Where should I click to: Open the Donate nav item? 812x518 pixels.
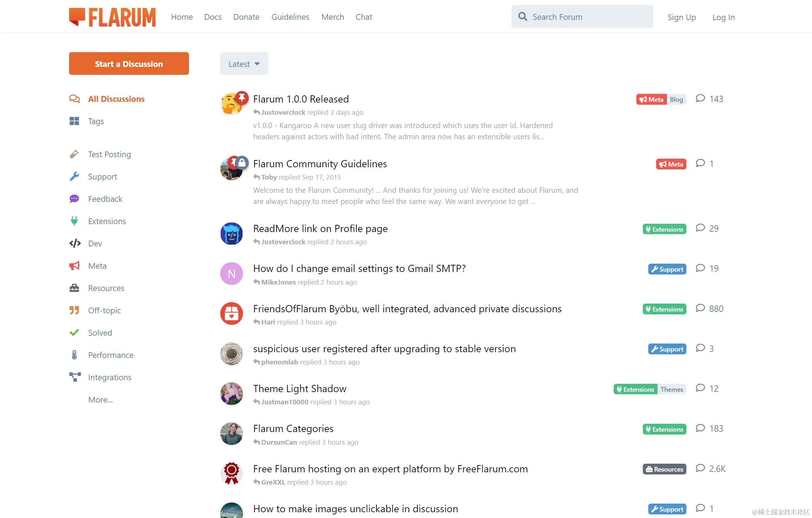[246, 17]
